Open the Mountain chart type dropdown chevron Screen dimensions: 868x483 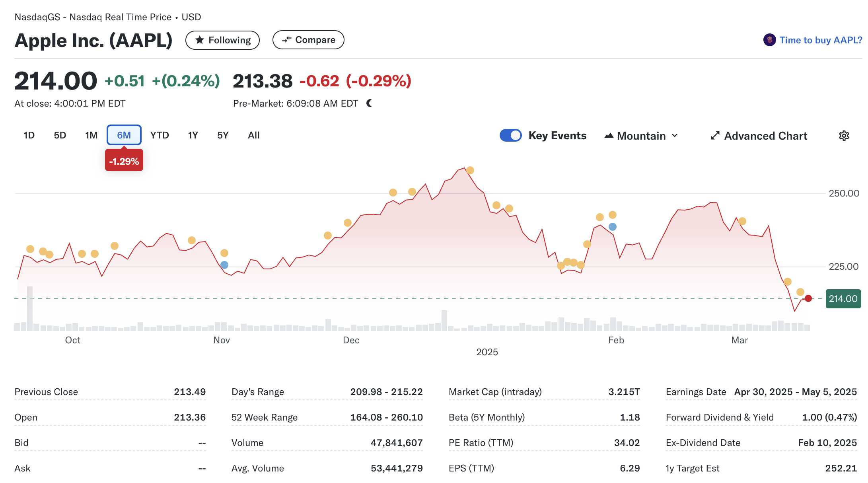tap(675, 136)
